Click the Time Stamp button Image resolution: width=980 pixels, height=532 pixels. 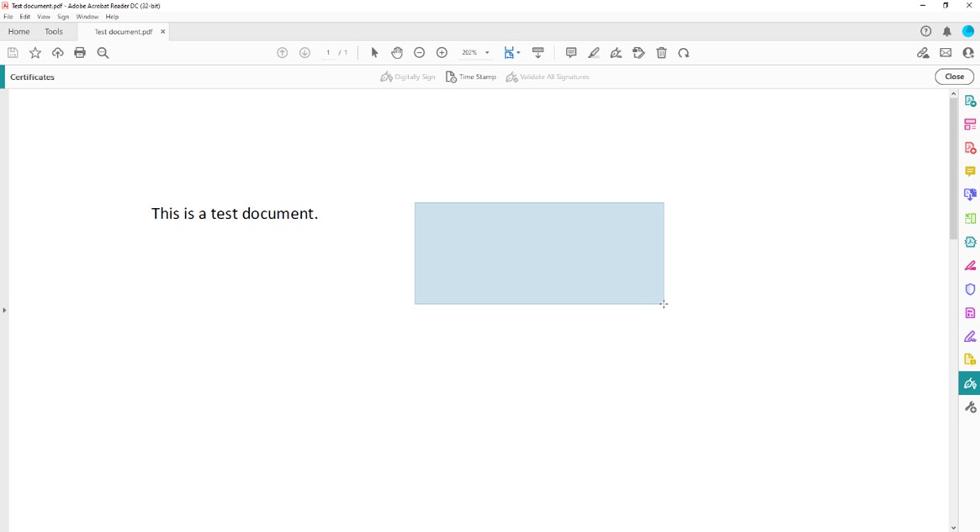[470, 76]
